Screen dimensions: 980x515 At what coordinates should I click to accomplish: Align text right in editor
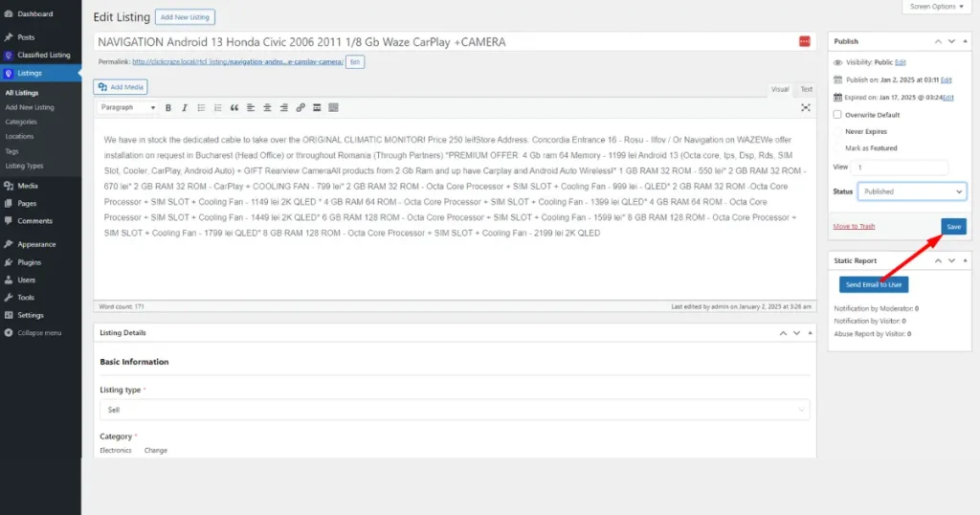283,107
